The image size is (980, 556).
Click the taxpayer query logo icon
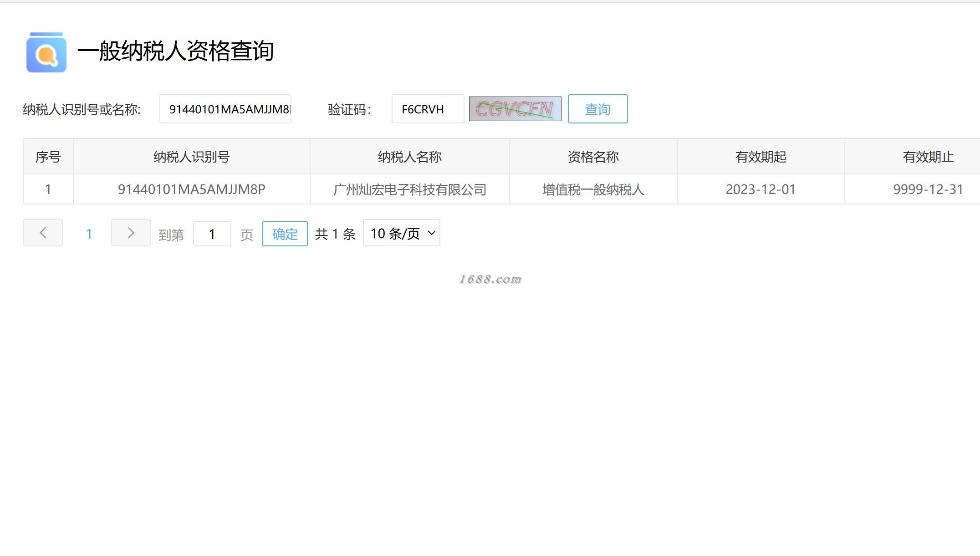click(46, 52)
